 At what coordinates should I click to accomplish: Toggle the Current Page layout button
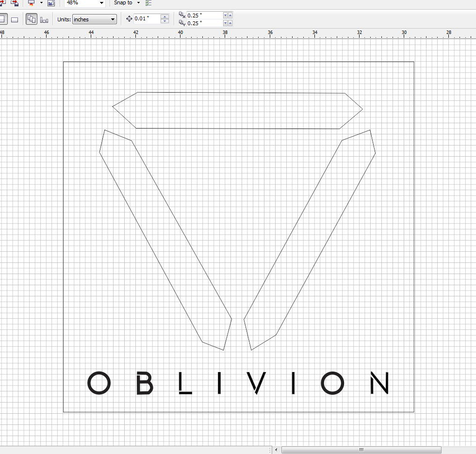pyautogui.click(x=44, y=19)
